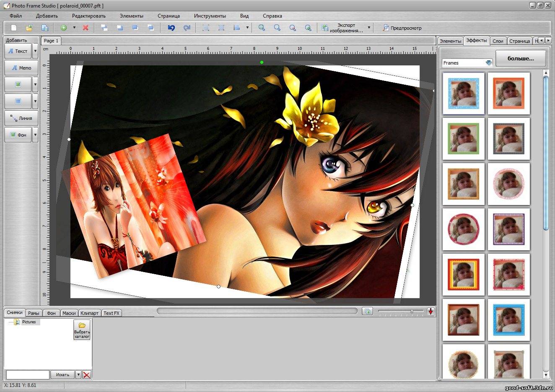The image size is (555, 392).
Task: Open the Инструменты menu
Action: [210, 16]
